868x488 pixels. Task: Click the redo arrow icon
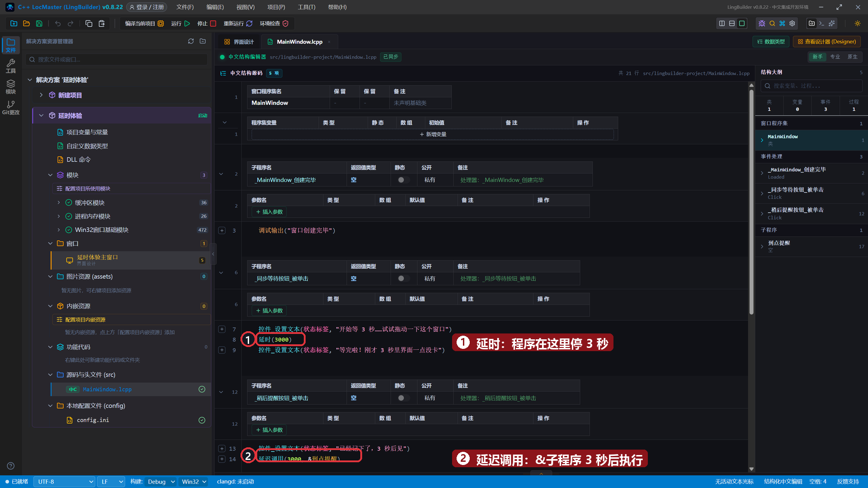tap(71, 23)
